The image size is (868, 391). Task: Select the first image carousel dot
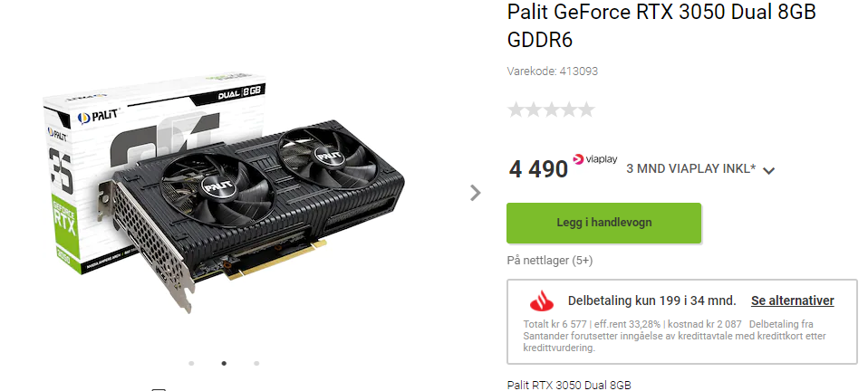click(191, 363)
